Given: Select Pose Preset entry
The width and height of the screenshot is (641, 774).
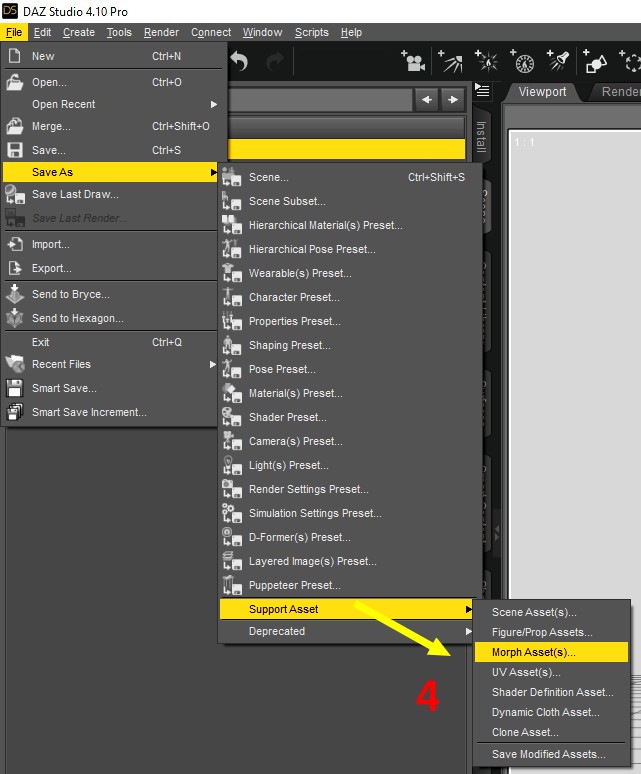Looking at the screenshot, I should coord(350,369).
